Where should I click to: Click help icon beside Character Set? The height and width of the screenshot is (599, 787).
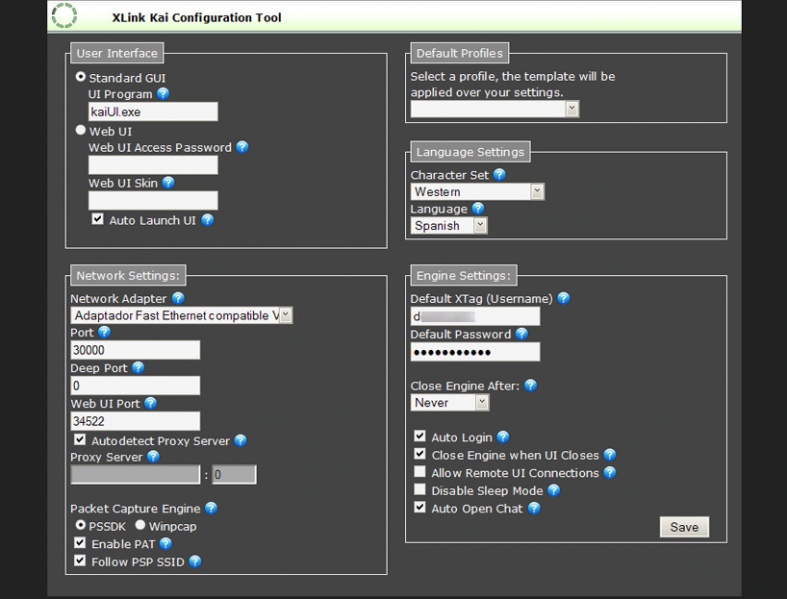tap(499, 175)
